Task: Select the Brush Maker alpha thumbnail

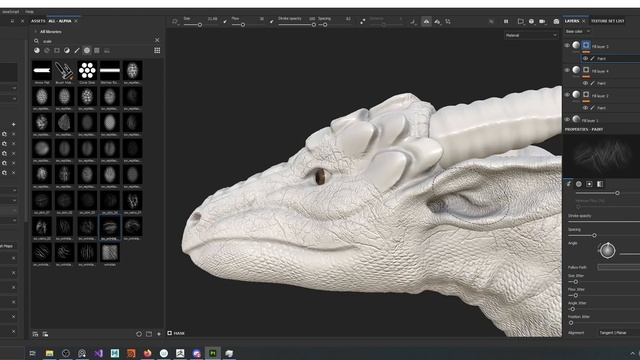Action: click(x=64, y=71)
